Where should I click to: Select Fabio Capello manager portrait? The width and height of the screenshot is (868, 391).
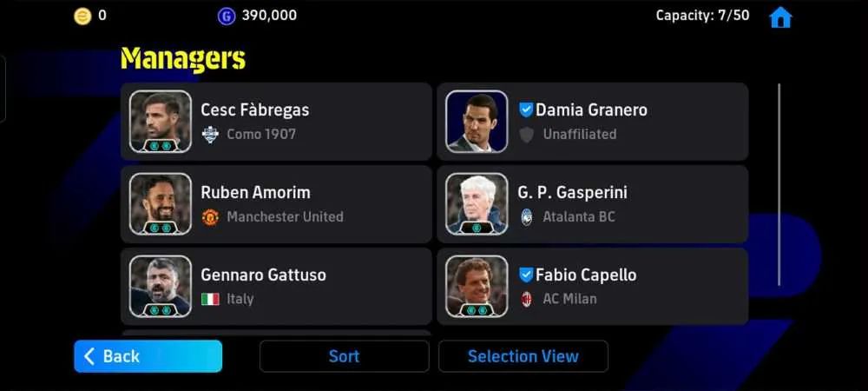tap(477, 287)
